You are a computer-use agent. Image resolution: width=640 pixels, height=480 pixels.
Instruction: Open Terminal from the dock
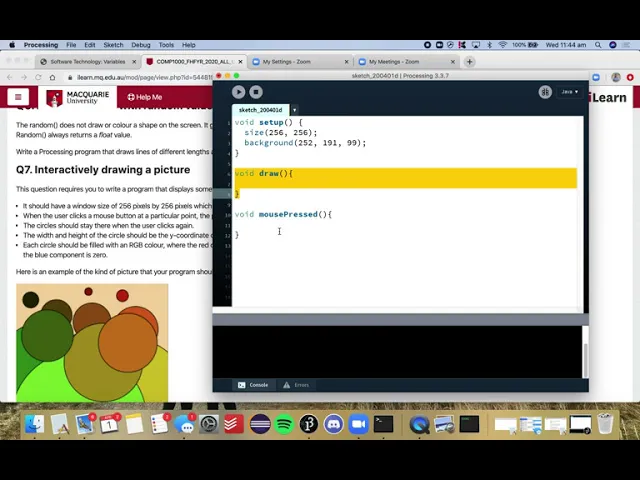[x=384, y=424]
